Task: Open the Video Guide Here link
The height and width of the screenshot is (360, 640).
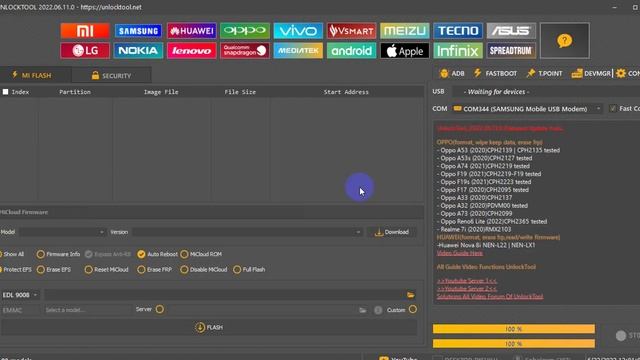Action: click(x=460, y=253)
